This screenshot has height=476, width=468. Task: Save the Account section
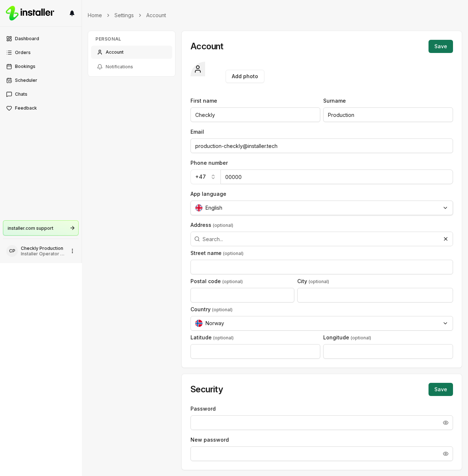coord(441,46)
